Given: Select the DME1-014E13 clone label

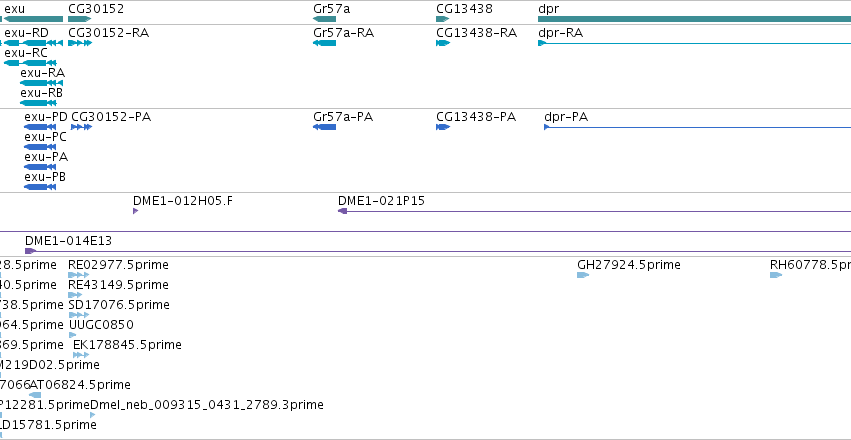Looking at the screenshot, I should click(68, 241).
